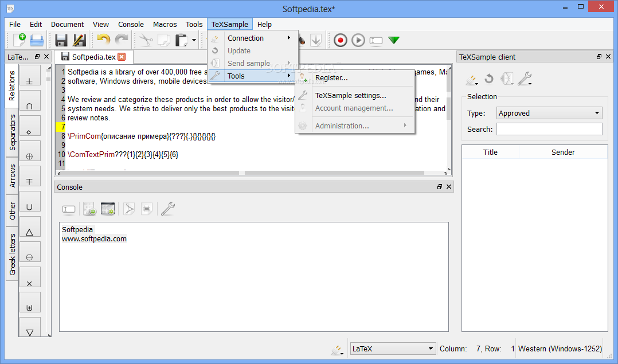Switch to the Greek letters tab

12,254
